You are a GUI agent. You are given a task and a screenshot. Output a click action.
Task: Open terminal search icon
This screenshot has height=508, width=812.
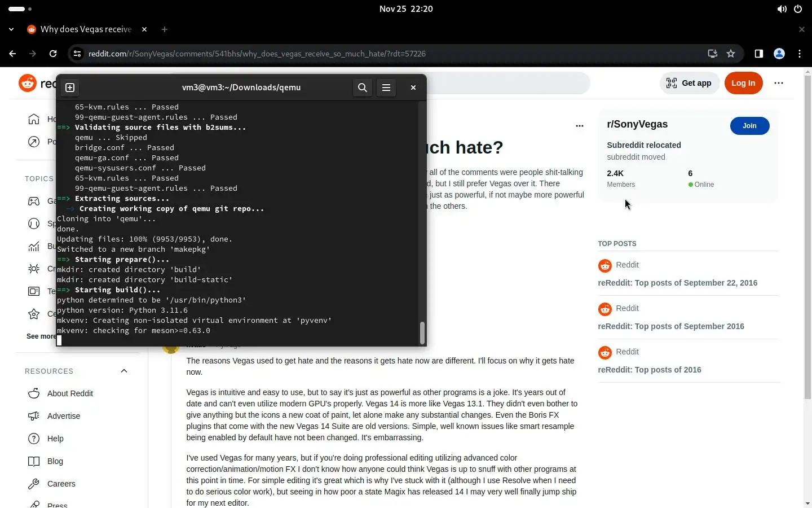pyautogui.click(x=363, y=87)
